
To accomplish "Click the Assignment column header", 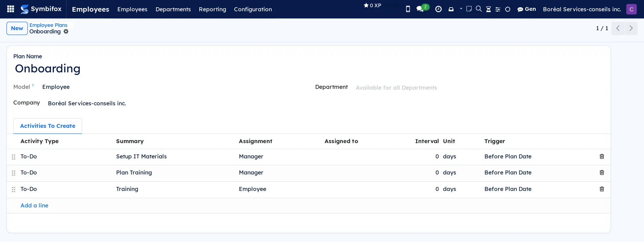I will coord(256,141).
